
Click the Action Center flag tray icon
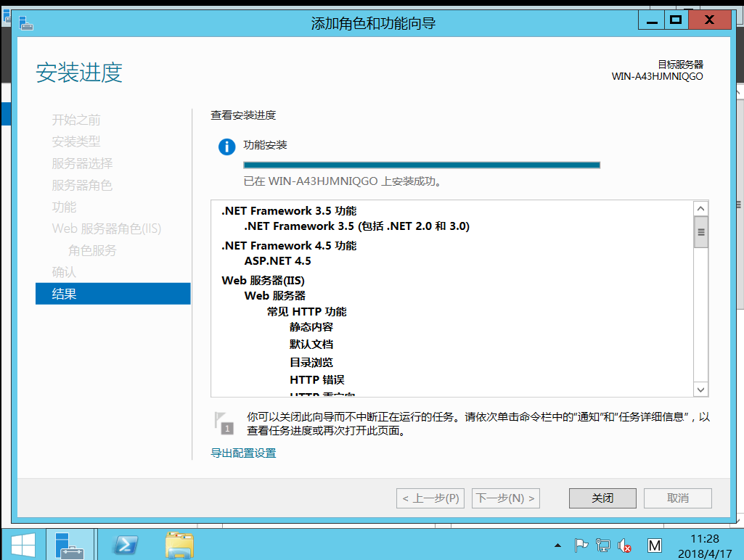click(581, 545)
